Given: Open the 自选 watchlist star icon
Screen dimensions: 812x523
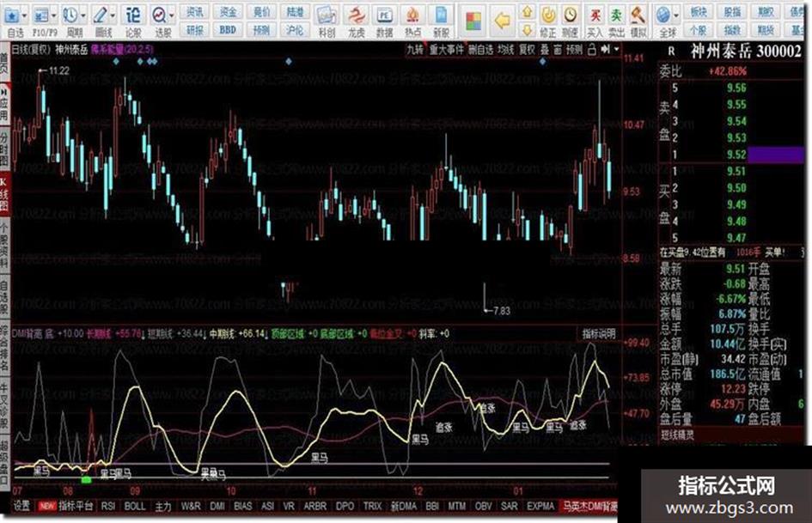Looking at the screenshot, I should coord(11,15).
